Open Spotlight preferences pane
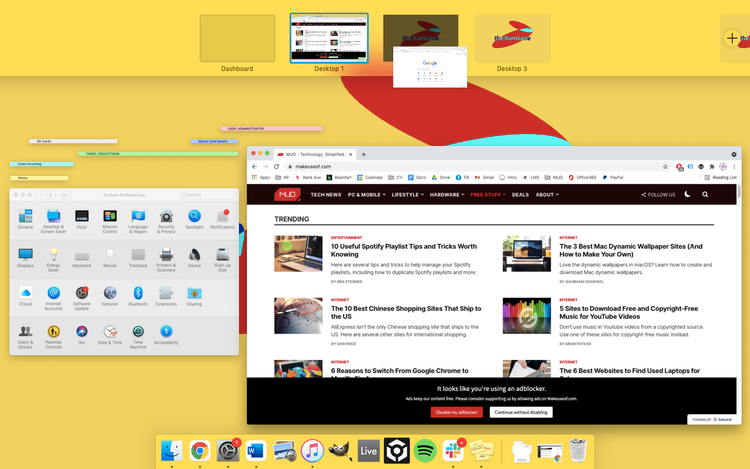 194,219
